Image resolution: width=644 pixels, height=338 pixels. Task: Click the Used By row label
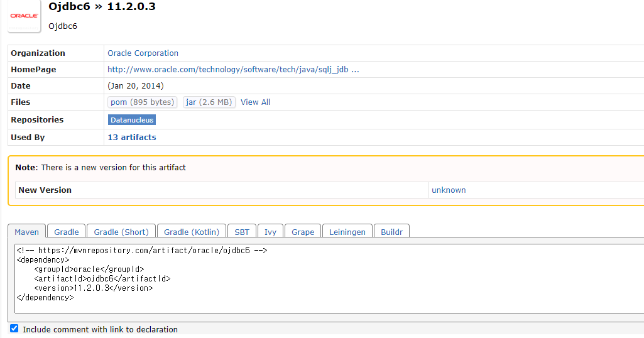tap(28, 137)
